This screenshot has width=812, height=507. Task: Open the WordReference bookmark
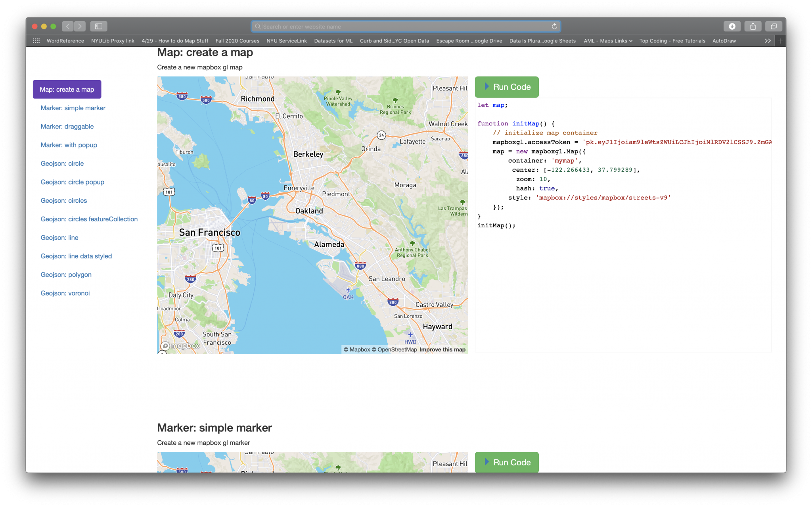65,40
